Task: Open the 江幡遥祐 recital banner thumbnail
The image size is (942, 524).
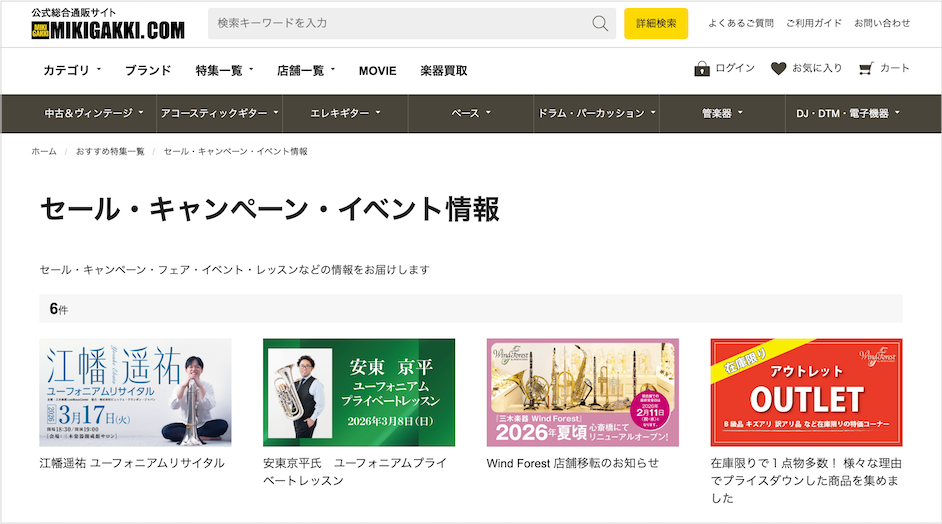Action: (135, 392)
